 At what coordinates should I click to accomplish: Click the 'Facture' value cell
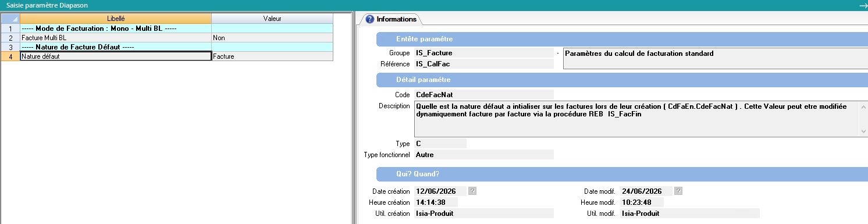tap(272, 56)
